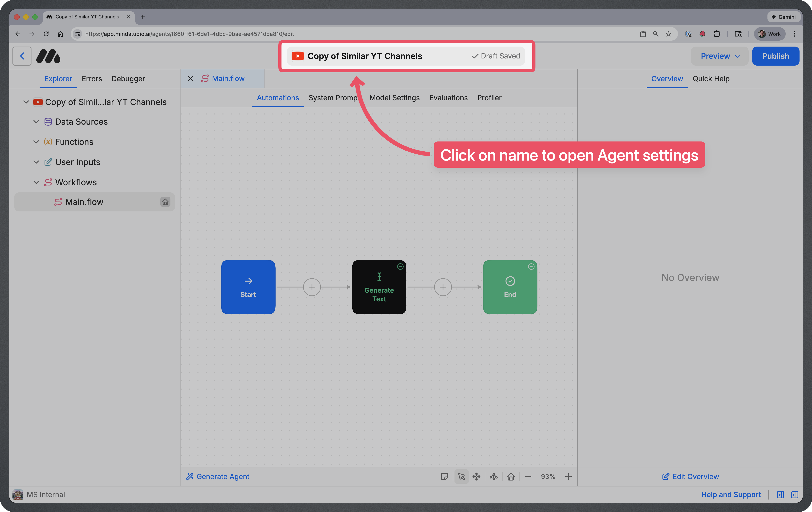812x512 pixels.
Task: Add block between Start and Generate Text
Action: pyautogui.click(x=312, y=287)
